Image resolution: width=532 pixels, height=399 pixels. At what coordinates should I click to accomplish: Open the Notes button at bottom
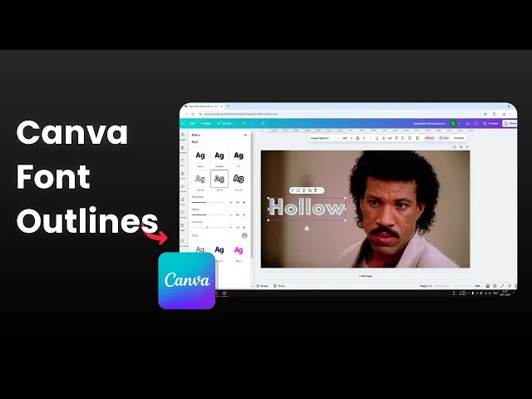(x=262, y=286)
